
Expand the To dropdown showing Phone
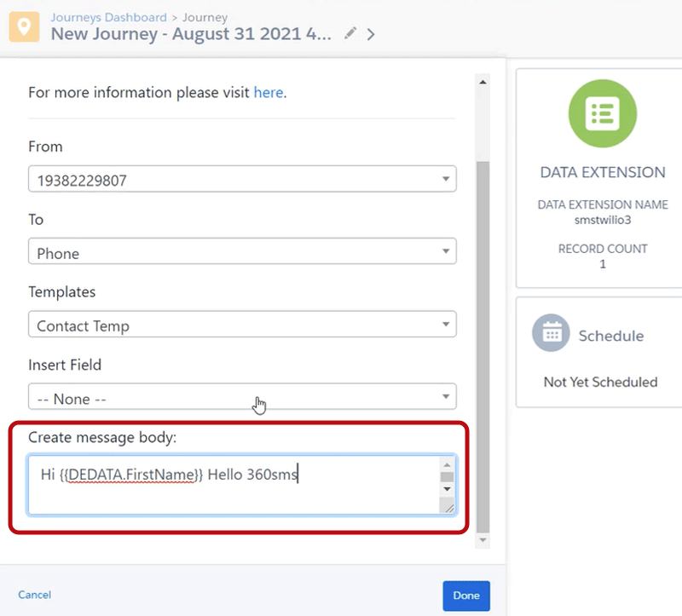pyautogui.click(x=242, y=253)
